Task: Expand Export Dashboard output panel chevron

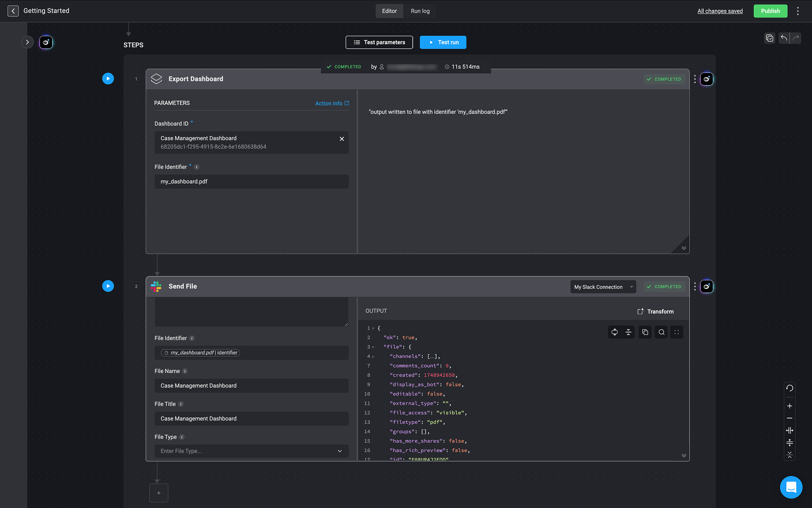Action: (x=684, y=248)
